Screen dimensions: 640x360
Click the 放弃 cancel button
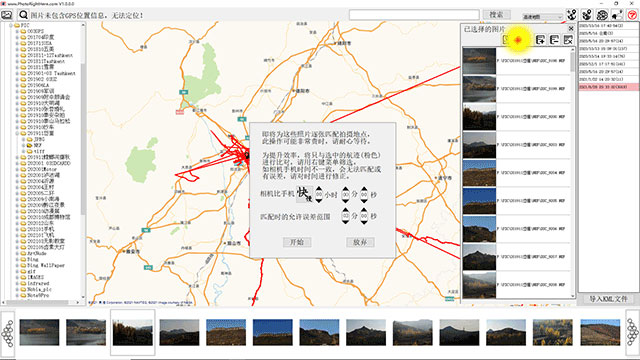(x=360, y=242)
